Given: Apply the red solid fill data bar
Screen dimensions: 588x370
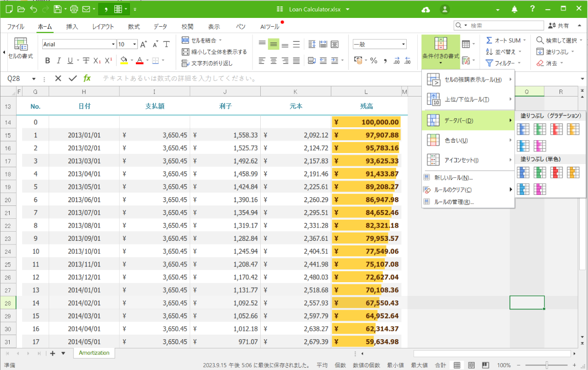Looking at the screenshot, I should pyautogui.click(x=556, y=172).
